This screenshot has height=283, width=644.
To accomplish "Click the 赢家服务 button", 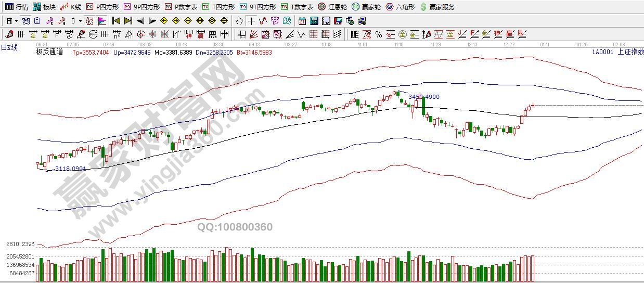I will (x=437, y=7).
